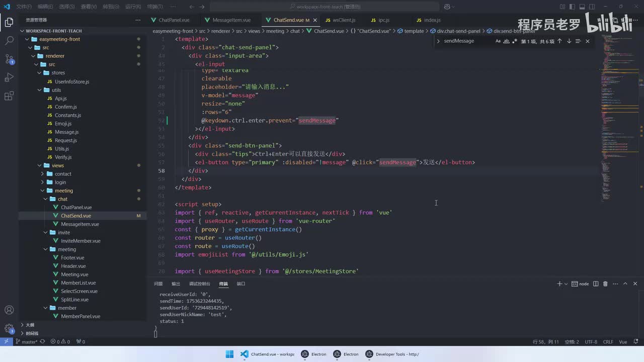Synchronize changes with the status bar sync icon
This screenshot has width=644, height=362.
pyautogui.click(x=42, y=342)
